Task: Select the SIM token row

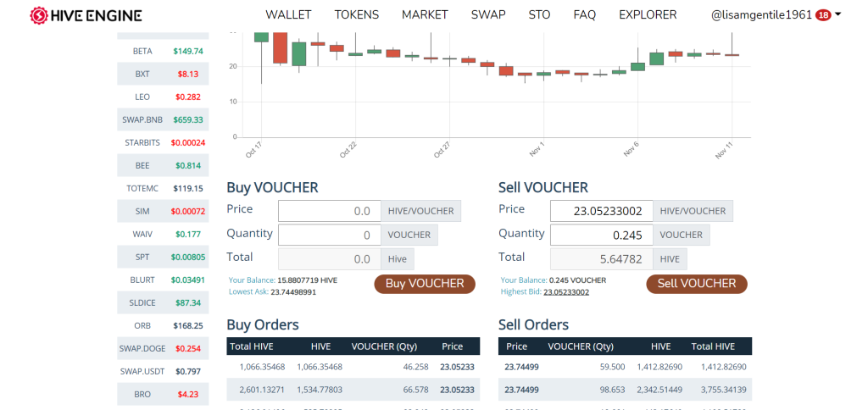Action: point(163,212)
